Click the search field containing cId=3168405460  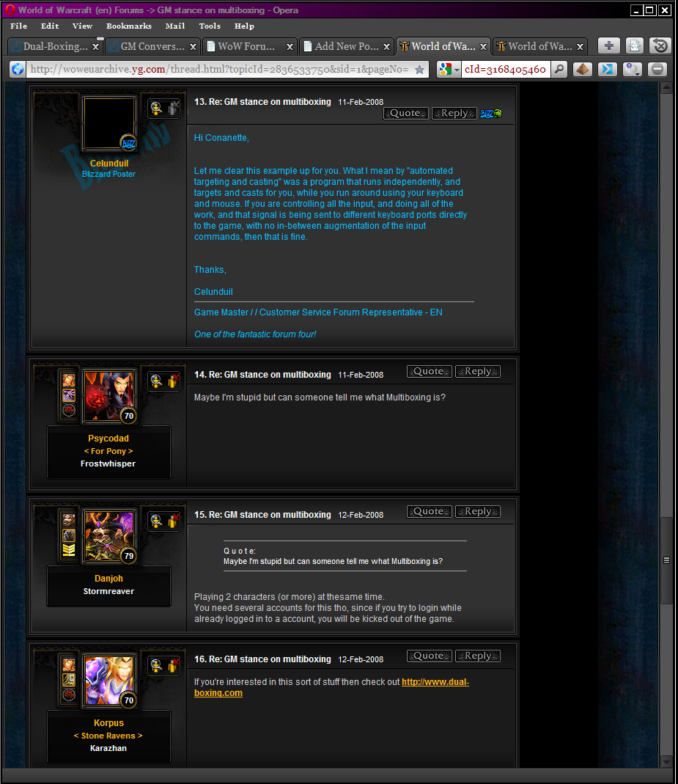[x=505, y=69]
